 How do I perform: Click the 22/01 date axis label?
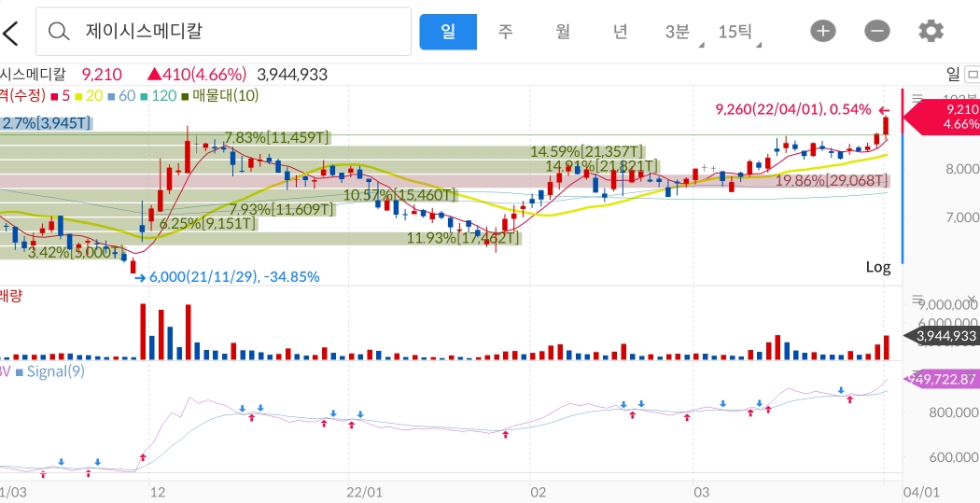(x=365, y=493)
